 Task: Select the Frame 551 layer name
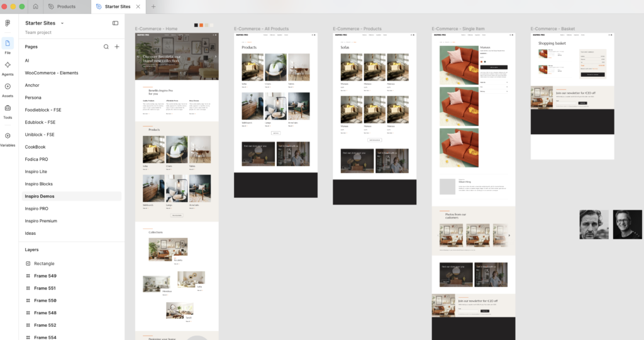pyautogui.click(x=45, y=288)
